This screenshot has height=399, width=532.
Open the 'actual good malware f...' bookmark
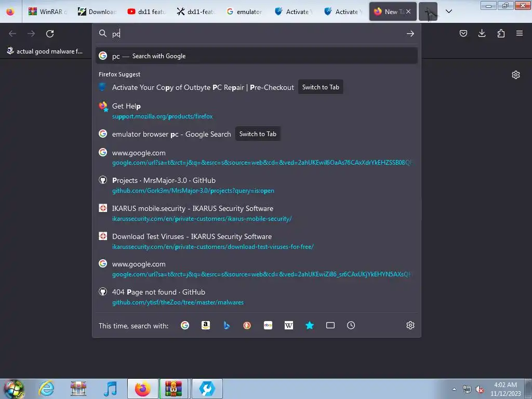[x=45, y=51]
